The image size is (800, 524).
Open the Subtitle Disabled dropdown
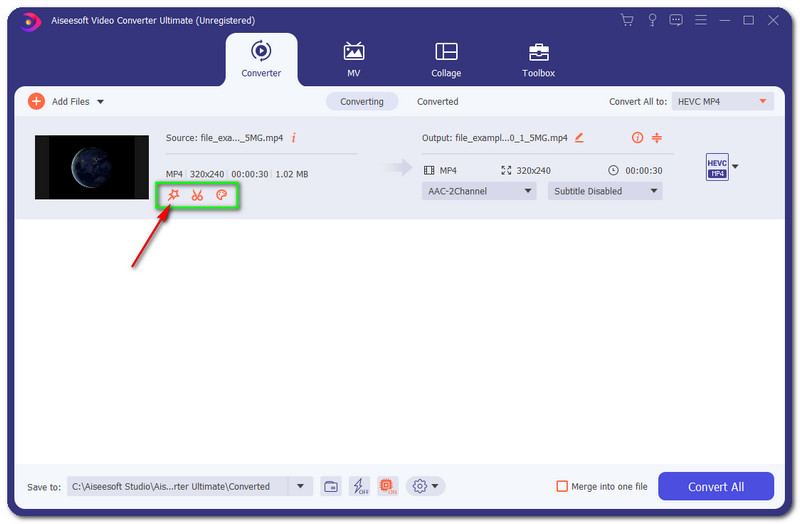click(x=604, y=191)
